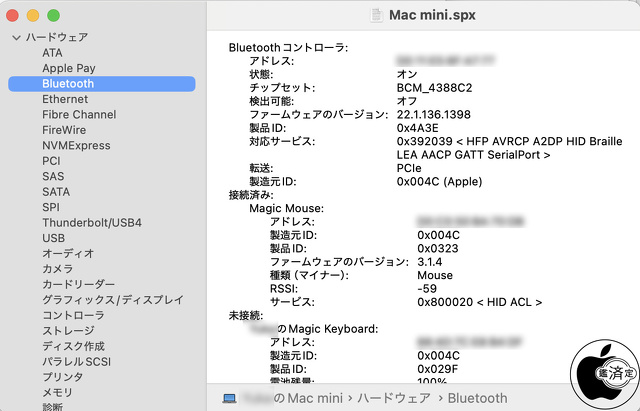Select the Bluetooth sidebar item
The width and height of the screenshot is (640, 411).
click(x=102, y=84)
